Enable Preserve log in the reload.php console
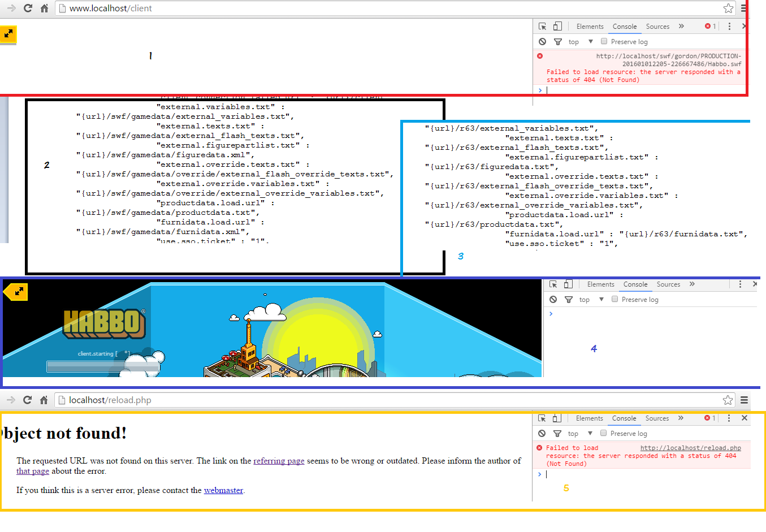Image resolution: width=766 pixels, height=532 pixels. coord(603,433)
